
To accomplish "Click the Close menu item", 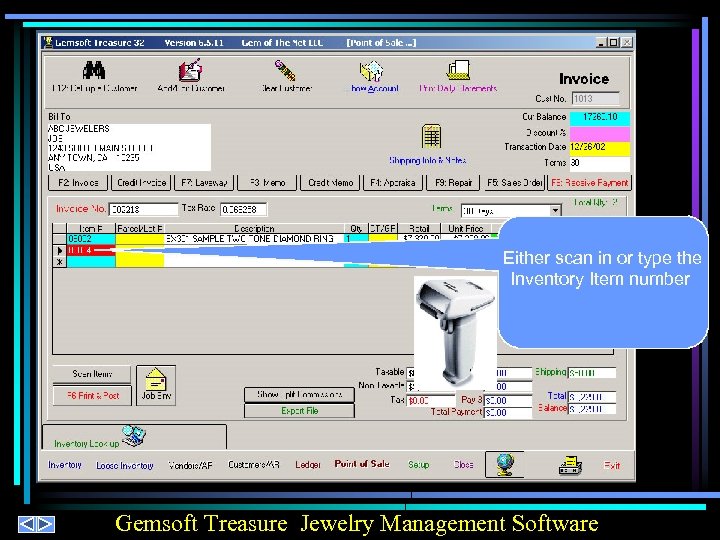I will tap(463, 464).
